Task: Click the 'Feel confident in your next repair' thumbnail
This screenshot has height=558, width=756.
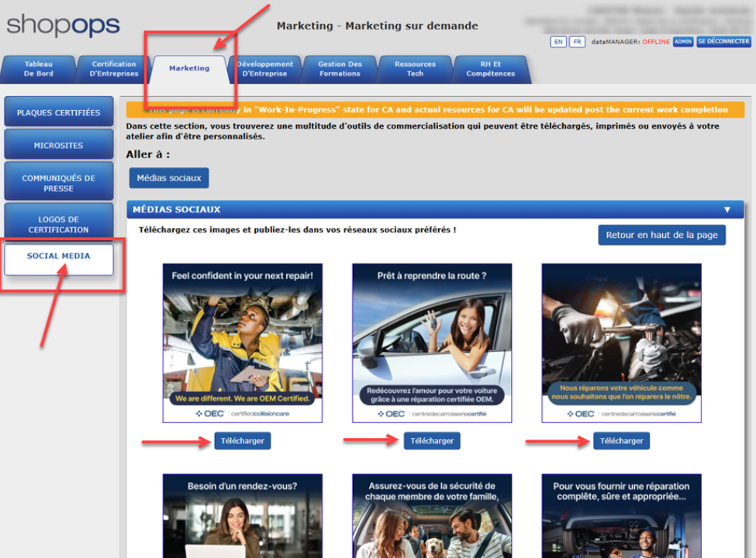Action: tap(242, 343)
